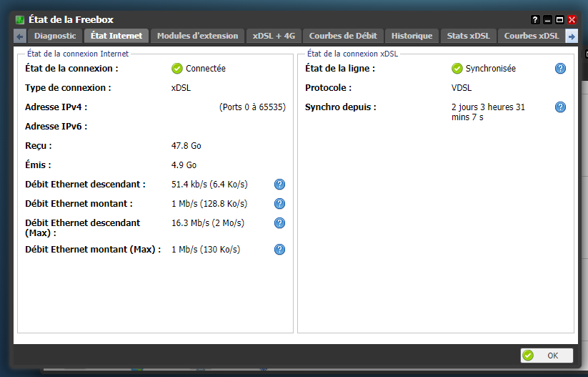The height and width of the screenshot is (377, 588).
Task: Open the Historique tab
Action: coord(412,36)
